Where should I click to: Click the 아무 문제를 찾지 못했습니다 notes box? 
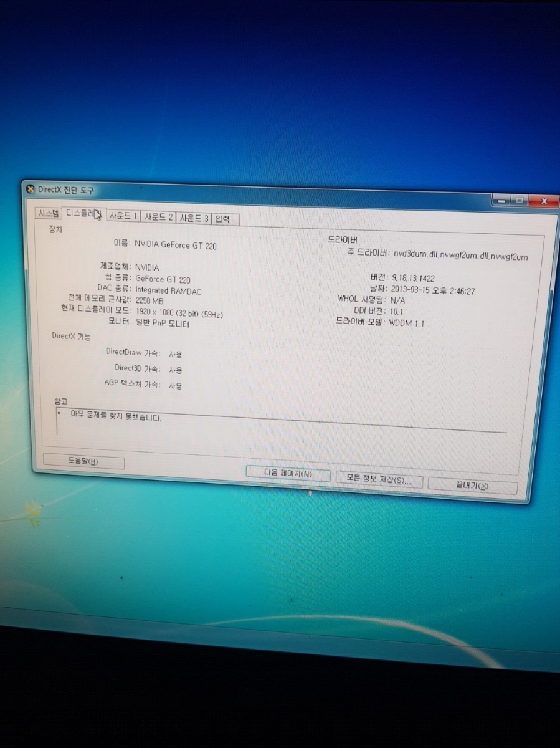[x=280, y=420]
